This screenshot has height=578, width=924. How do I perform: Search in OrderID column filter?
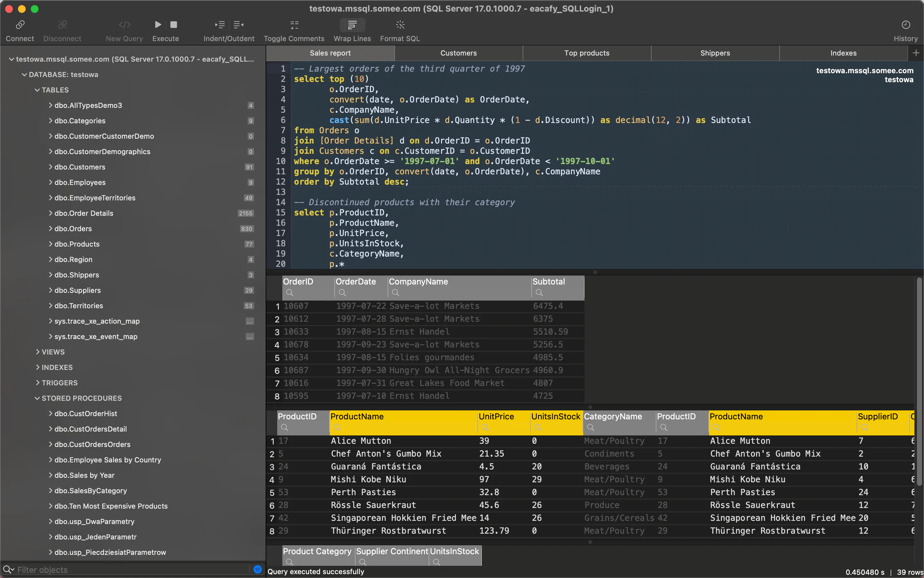click(289, 293)
